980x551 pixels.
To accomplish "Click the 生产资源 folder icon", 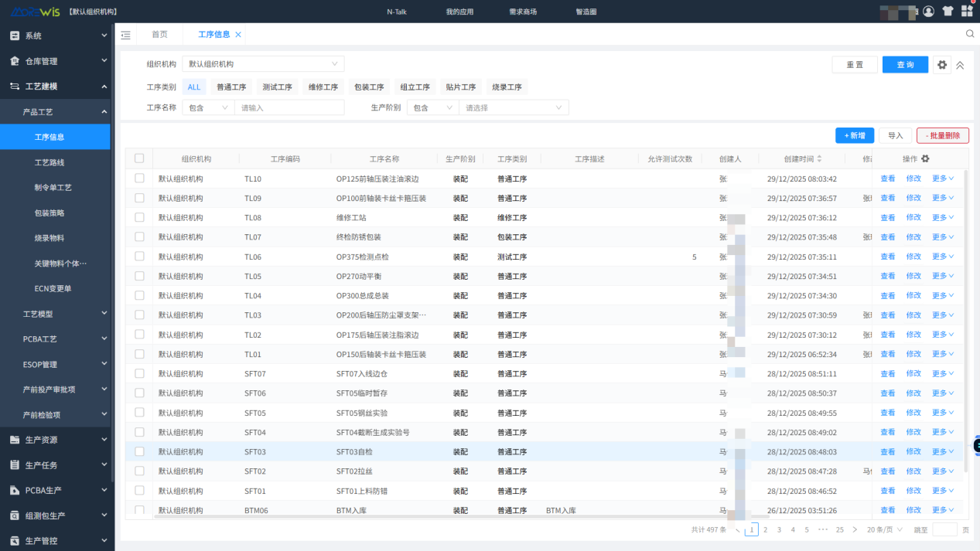I will [x=14, y=440].
